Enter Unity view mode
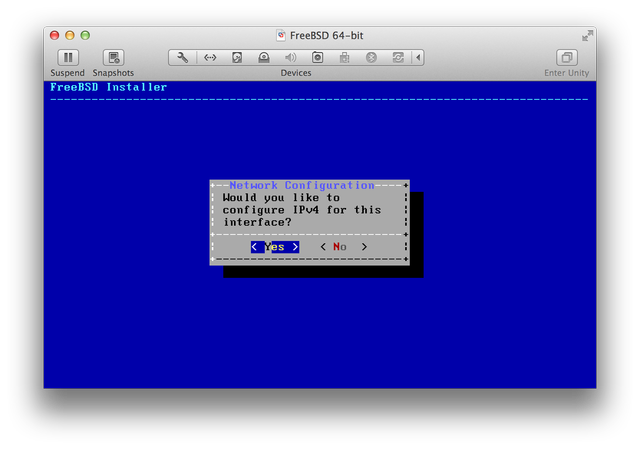Screen dimensions: 640x449 tap(567, 58)
